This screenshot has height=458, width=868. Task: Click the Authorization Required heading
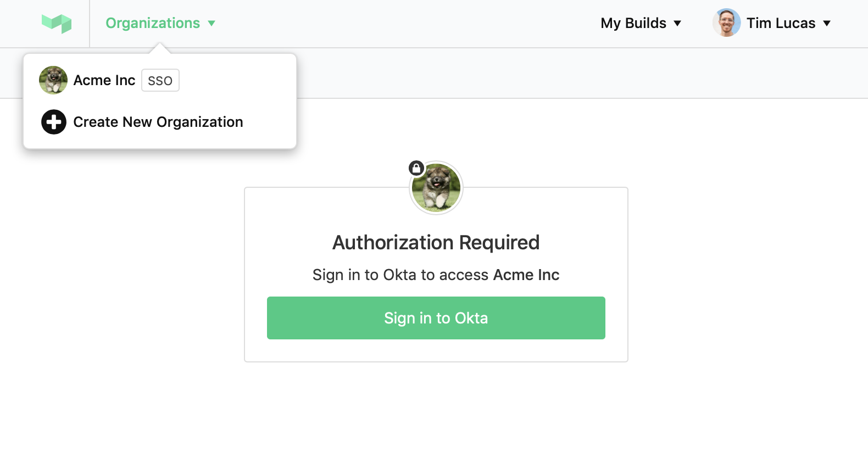click(x=436, y=242)
